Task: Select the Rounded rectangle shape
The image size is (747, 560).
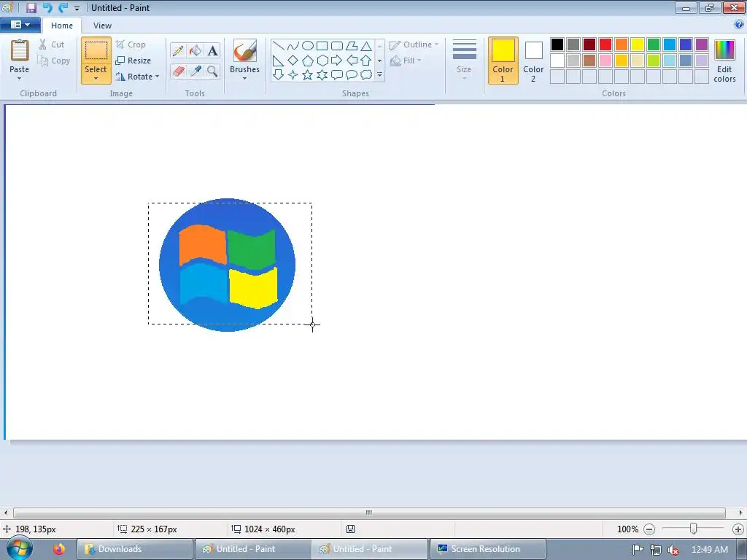Action: click(337, 46)
